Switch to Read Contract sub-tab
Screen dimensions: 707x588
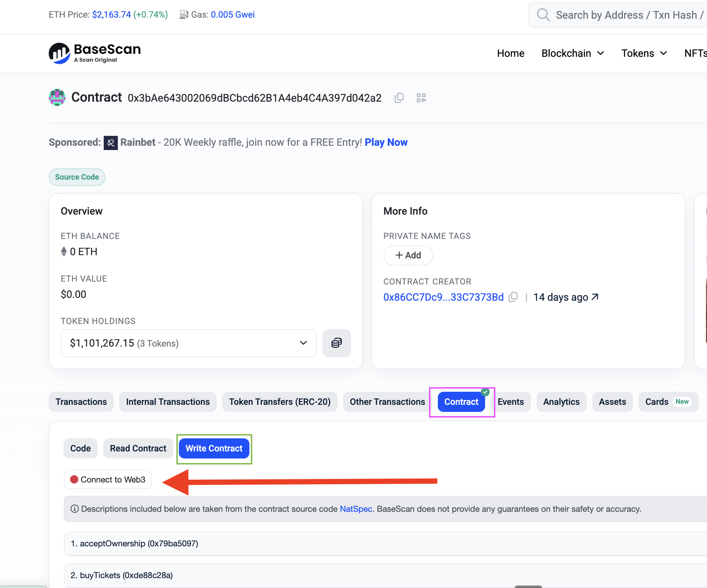tap(138, 448)
